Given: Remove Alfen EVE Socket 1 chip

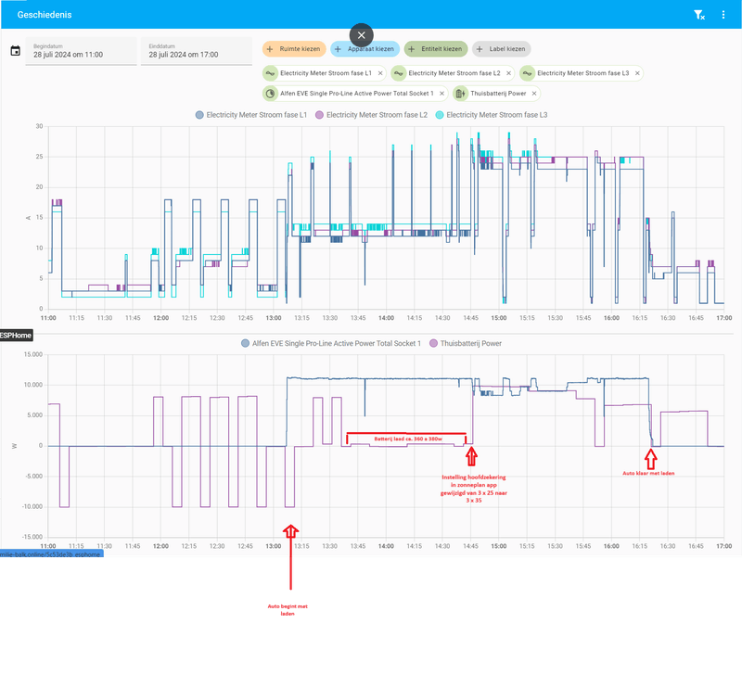Looking at the screenshot, I should tap(441, 94).
